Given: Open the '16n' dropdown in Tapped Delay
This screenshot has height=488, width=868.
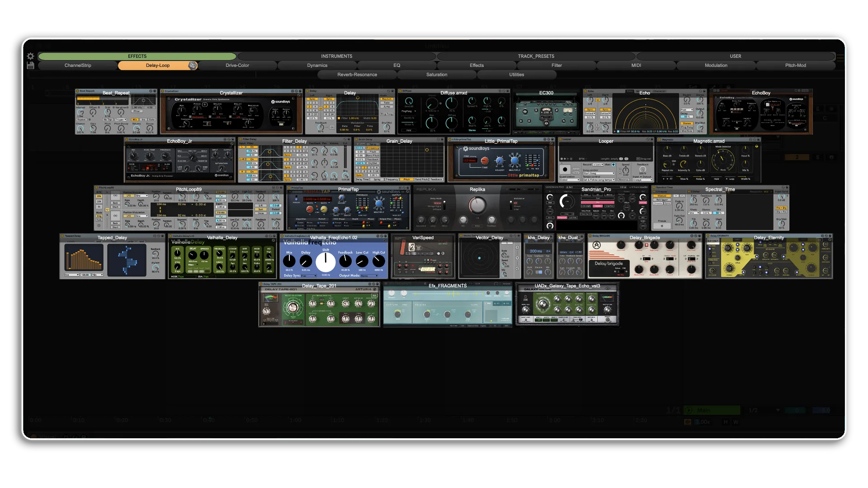Looking at the screenshot, I should (x=98, y=275).
